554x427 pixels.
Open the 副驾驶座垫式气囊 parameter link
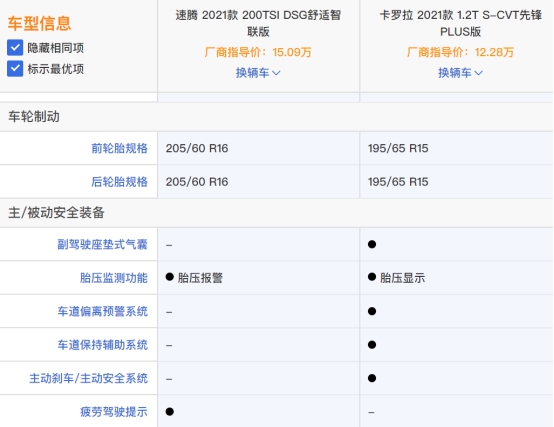[102, 244]
